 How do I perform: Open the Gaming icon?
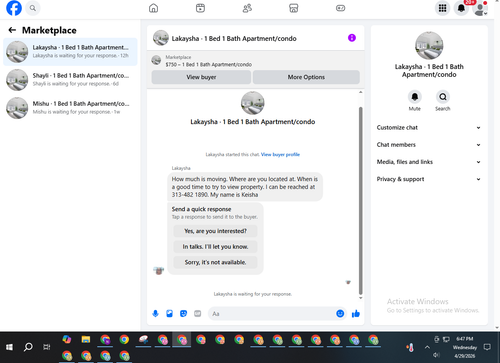[340, 8]
